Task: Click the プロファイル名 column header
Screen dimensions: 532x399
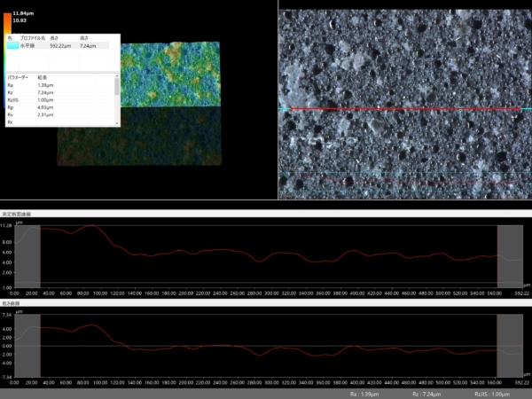Action: (30, 38)
